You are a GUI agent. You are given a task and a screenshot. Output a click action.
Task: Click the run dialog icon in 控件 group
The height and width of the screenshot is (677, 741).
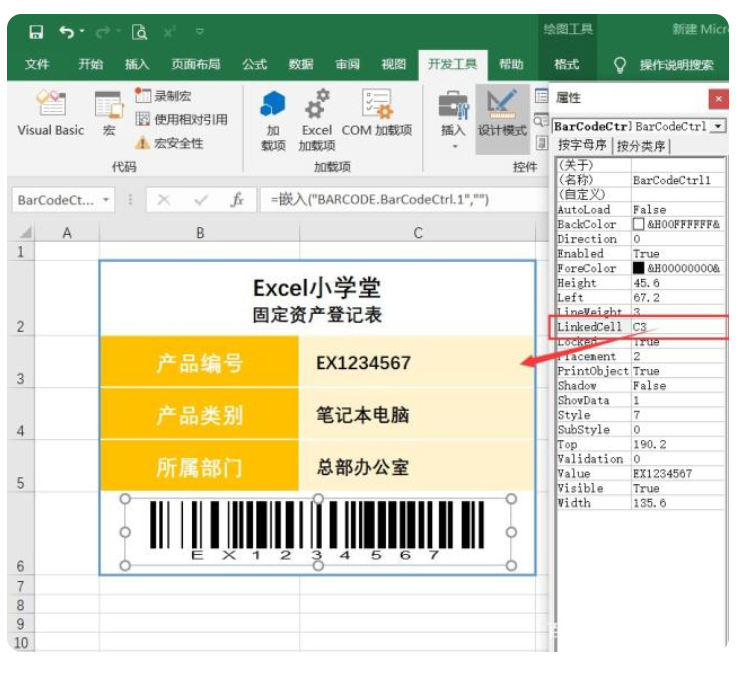542,143
